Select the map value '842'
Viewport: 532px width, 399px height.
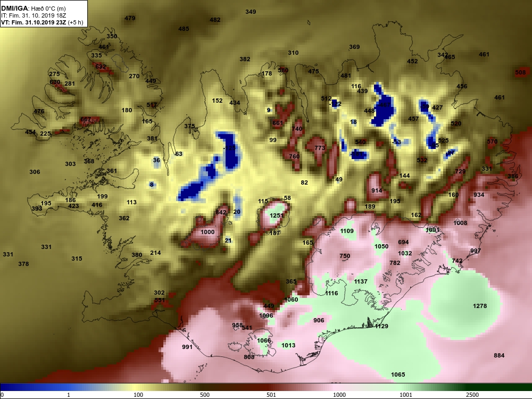pos(221,212)
